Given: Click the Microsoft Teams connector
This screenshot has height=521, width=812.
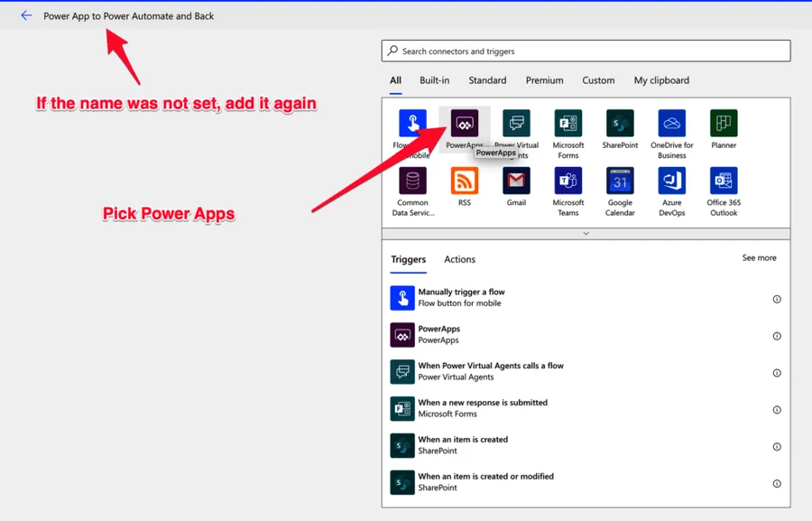Looking at the screenshot, I should coord(567,181).
